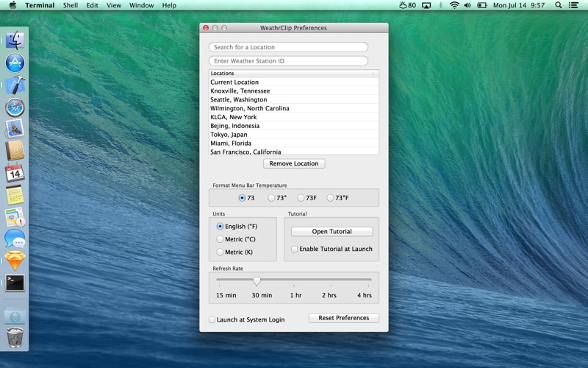
Task: Open the Trash in the Dock
Action: (15, 337)
